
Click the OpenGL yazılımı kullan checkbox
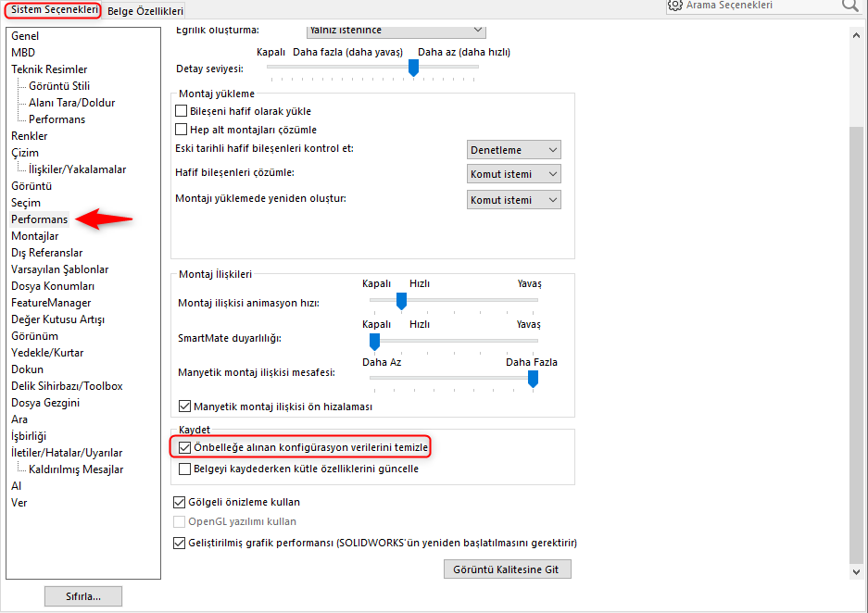[180, 521]
